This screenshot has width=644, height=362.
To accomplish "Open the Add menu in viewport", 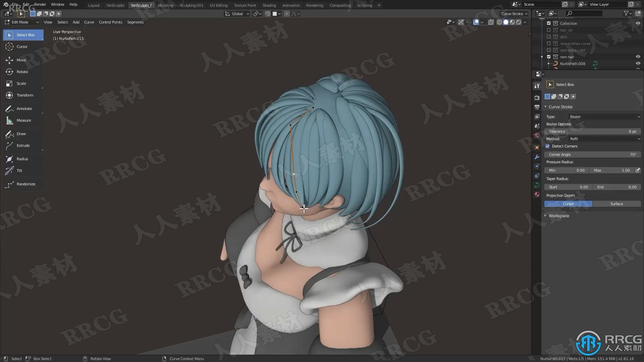I will coord(76,22).
